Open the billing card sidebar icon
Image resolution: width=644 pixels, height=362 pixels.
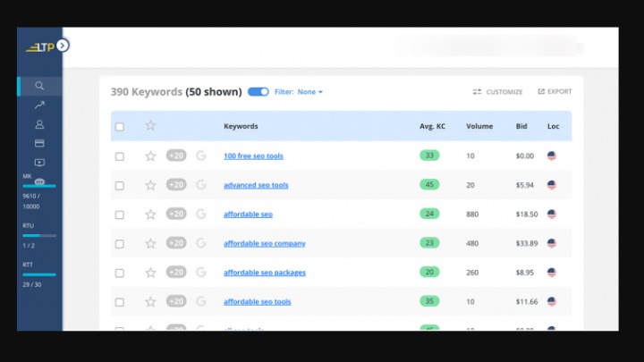coord(39,143)
